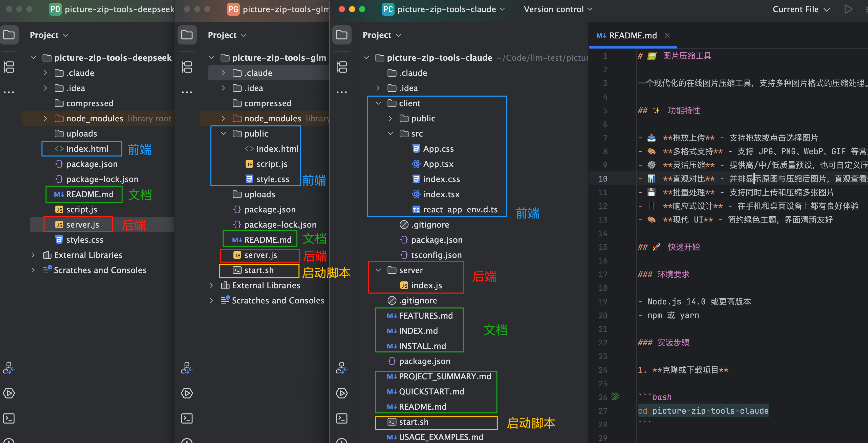This screenshot has height=443, width=868.
Task: Open Version control dropdown menu
Action: click(558, 9)
